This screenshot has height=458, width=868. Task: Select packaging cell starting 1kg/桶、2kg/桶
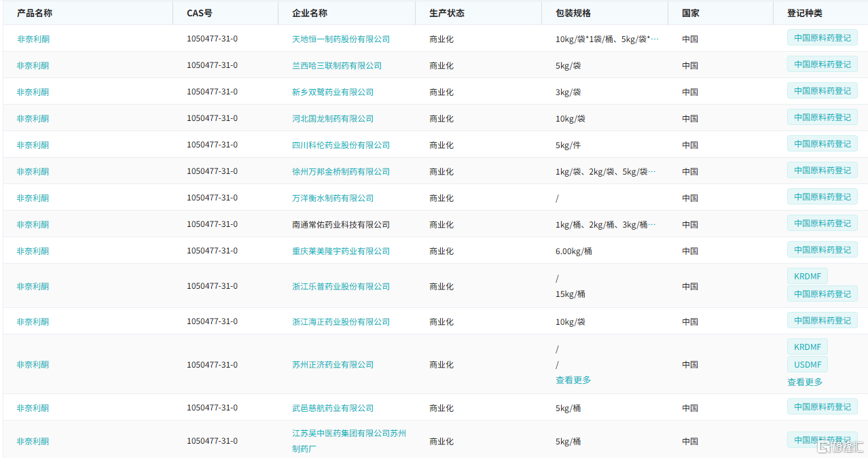(x=607, y=224)
